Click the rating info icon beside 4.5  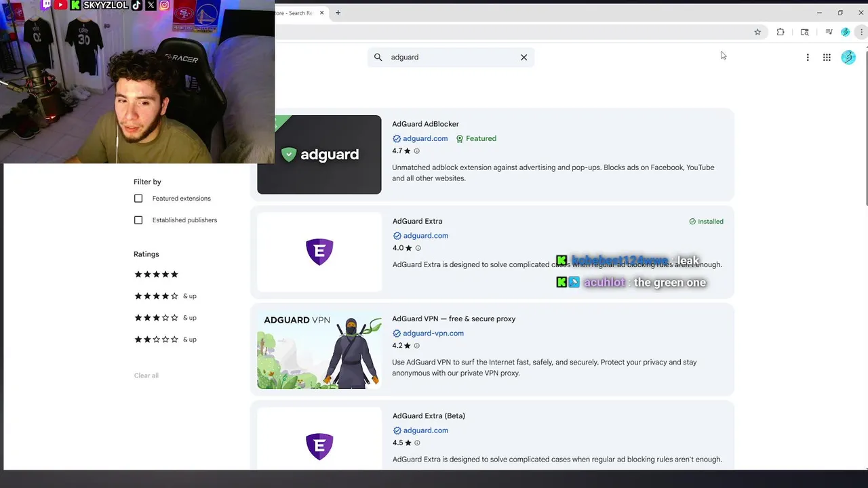pos(417,443)
